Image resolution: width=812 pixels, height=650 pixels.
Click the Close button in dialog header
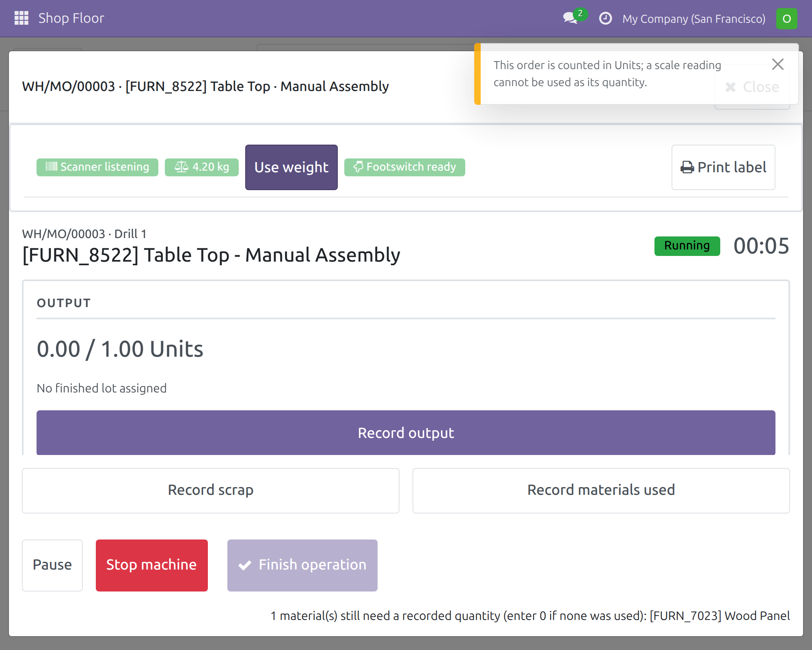pyautogui.click(x=752, y=87)
